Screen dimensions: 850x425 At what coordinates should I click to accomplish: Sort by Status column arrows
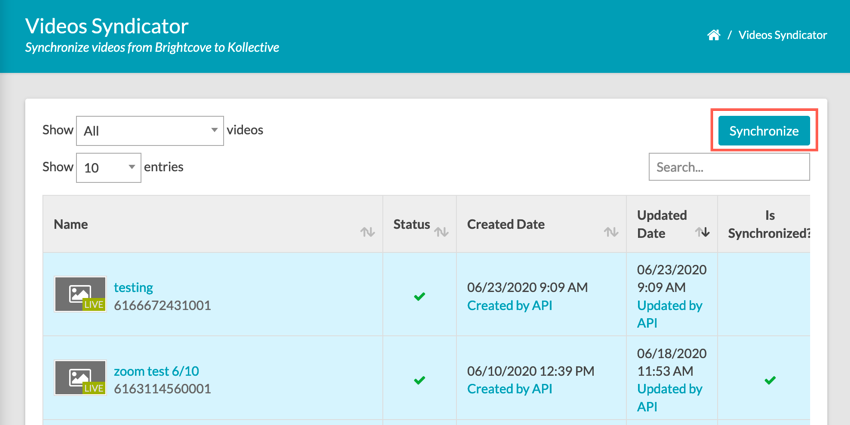[x=441, y=232]
